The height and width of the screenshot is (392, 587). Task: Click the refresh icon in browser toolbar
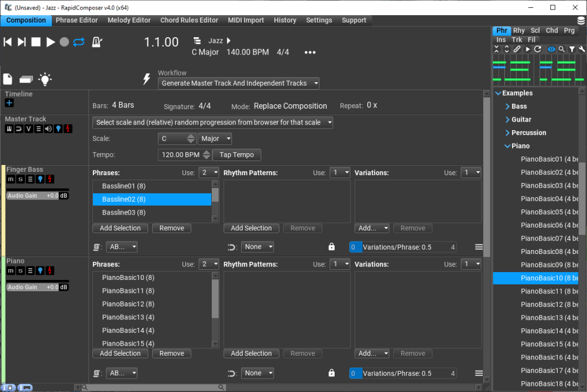[537, 49]
